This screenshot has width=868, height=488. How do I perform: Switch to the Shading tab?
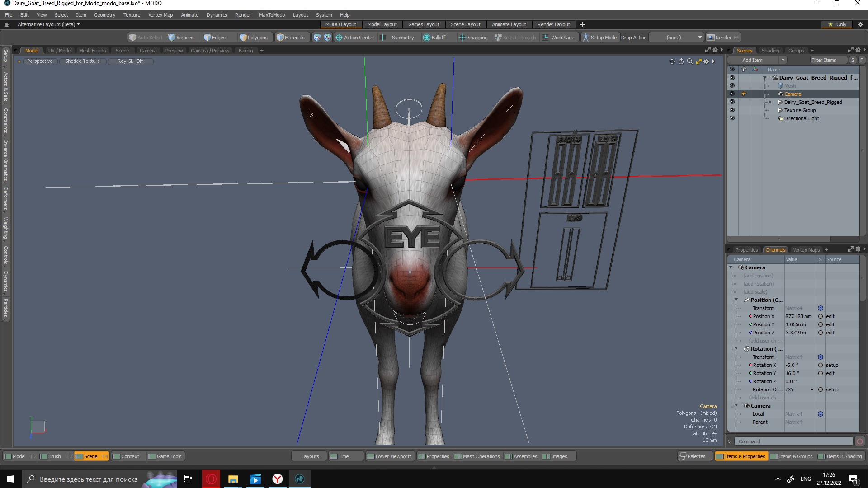(x=770, y=51)
